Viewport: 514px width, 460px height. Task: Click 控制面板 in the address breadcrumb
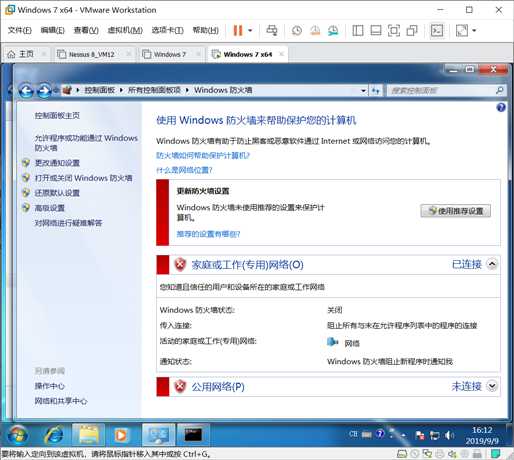(99, 90)
